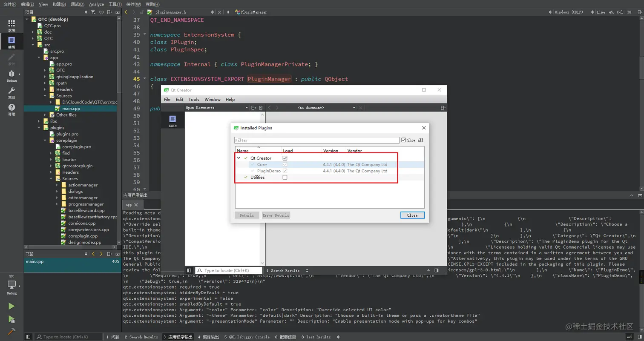Open Tools menu in inner Qt Creator
The width and height of the screenshot is (644, 341).
pos(194,99)
